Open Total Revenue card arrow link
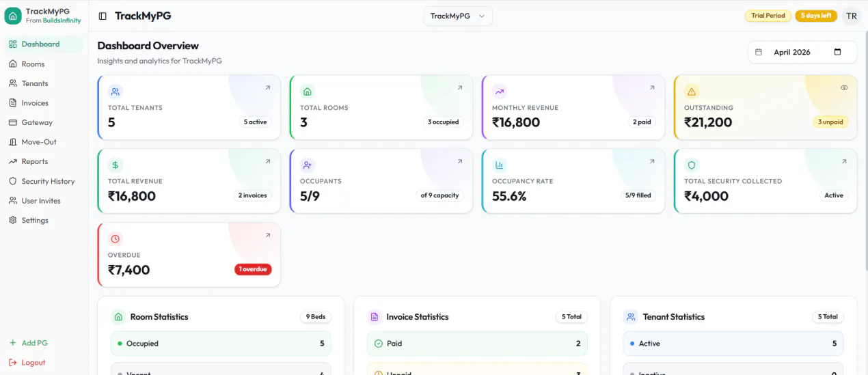Viewport: 868px width, 375px height. click(x=267, y=161)
